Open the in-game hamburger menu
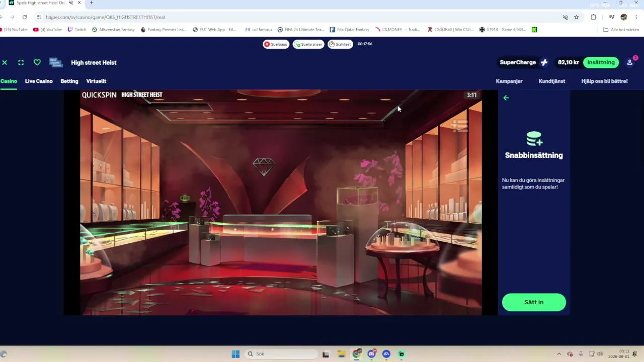 (x=460, y=126)
